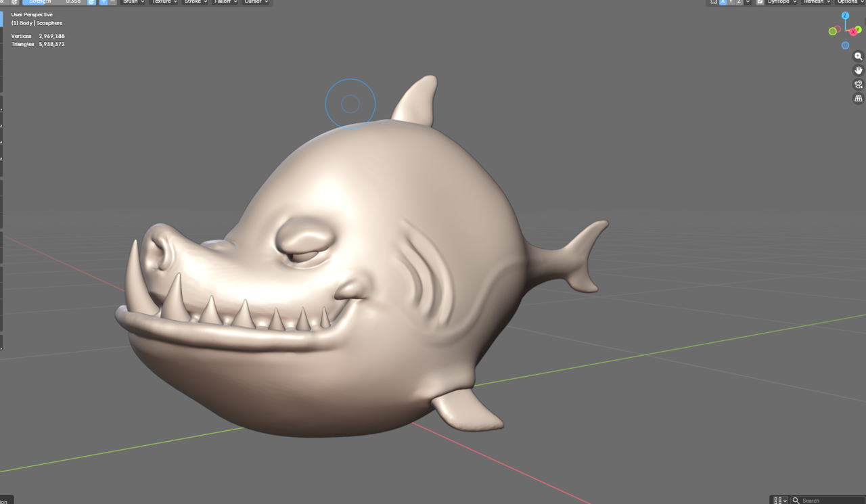Open the Stroke menu
Image resolution: width=866 pixels, height=504 pixels.
[x=195, y=2]
